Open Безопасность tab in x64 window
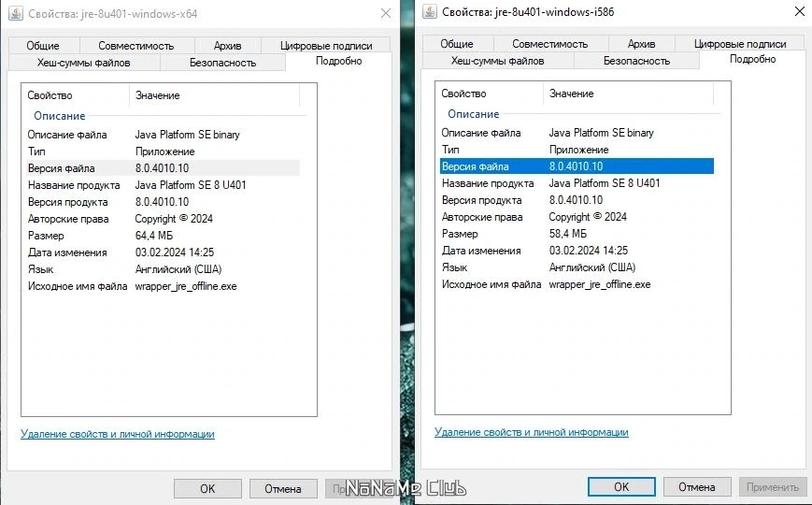Viewport: 812px width, 505px height. 222,63
